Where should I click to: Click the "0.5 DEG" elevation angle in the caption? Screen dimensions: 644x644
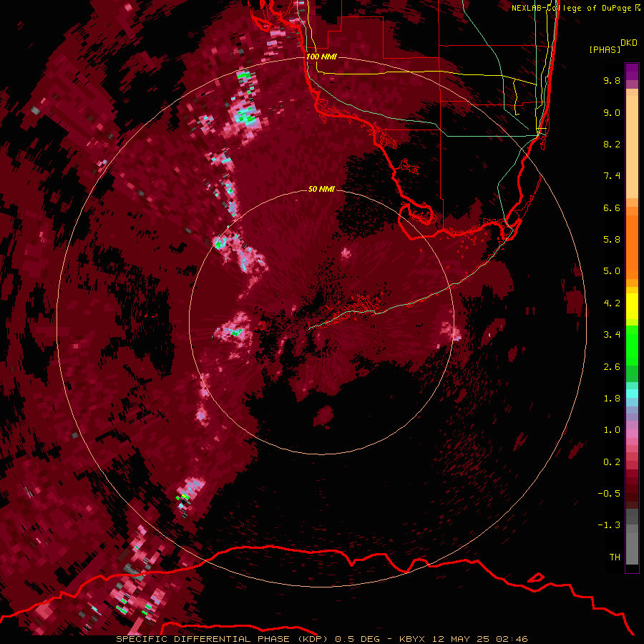[357, 639]
